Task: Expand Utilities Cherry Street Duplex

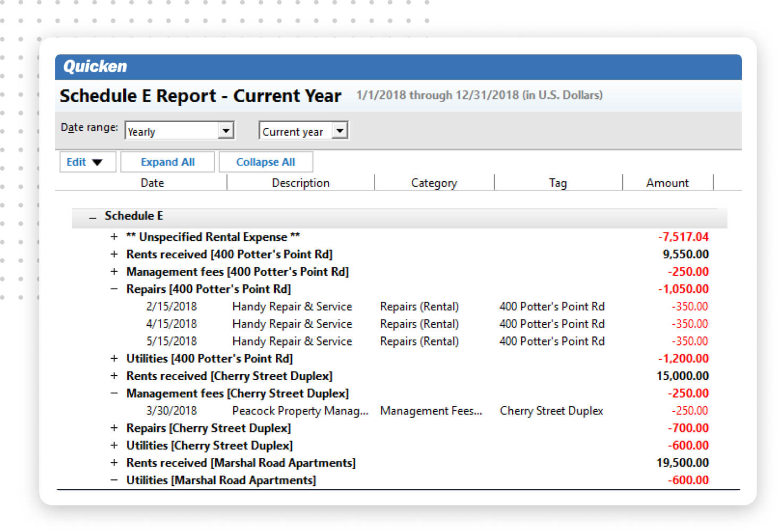Action: point(114,445)
